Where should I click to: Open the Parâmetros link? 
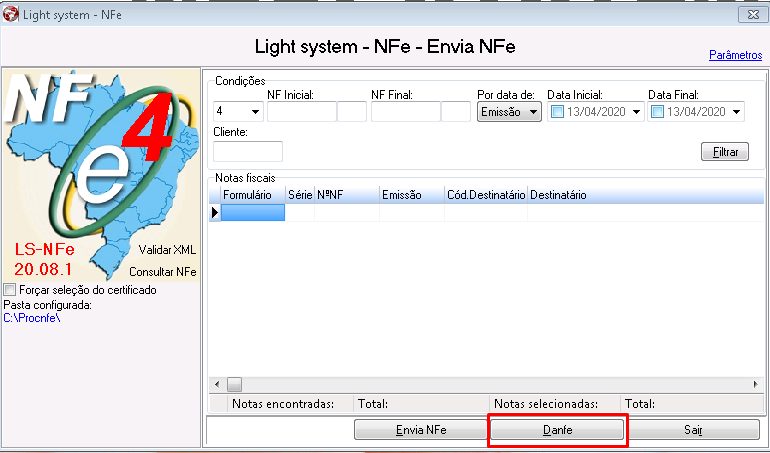(x=735, y=55)
